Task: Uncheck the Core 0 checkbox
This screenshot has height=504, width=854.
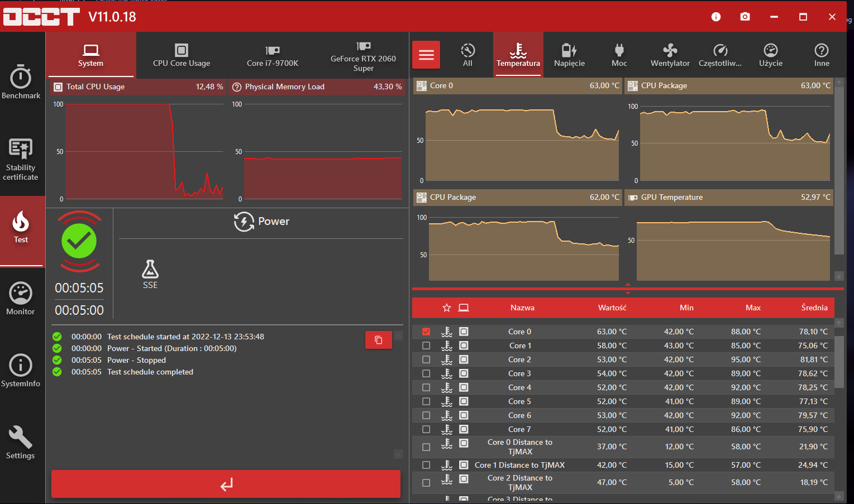Action: [426, 332]
